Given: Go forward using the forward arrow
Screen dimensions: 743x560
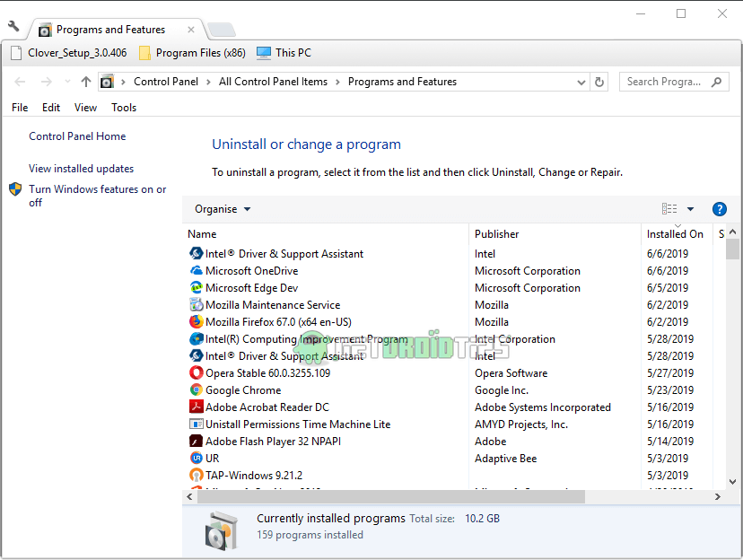Looking at the screenshot, I should (x=47, y=82).
